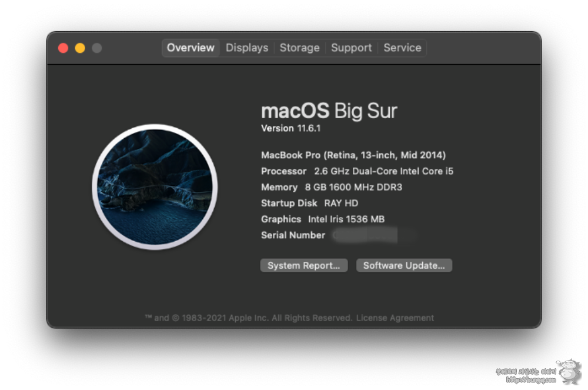Close the About This Mac window
The image size is (588, 390).
click(63, 48)
